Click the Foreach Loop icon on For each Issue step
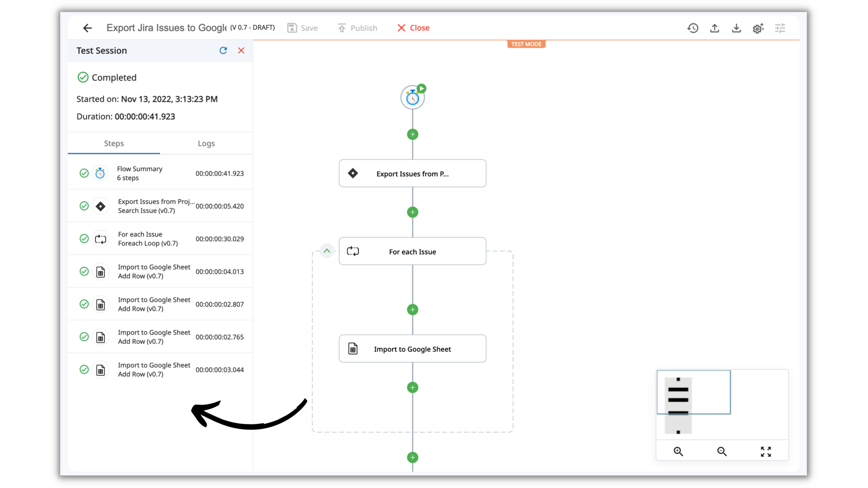The image size is (868, 488). pos(353,251)
